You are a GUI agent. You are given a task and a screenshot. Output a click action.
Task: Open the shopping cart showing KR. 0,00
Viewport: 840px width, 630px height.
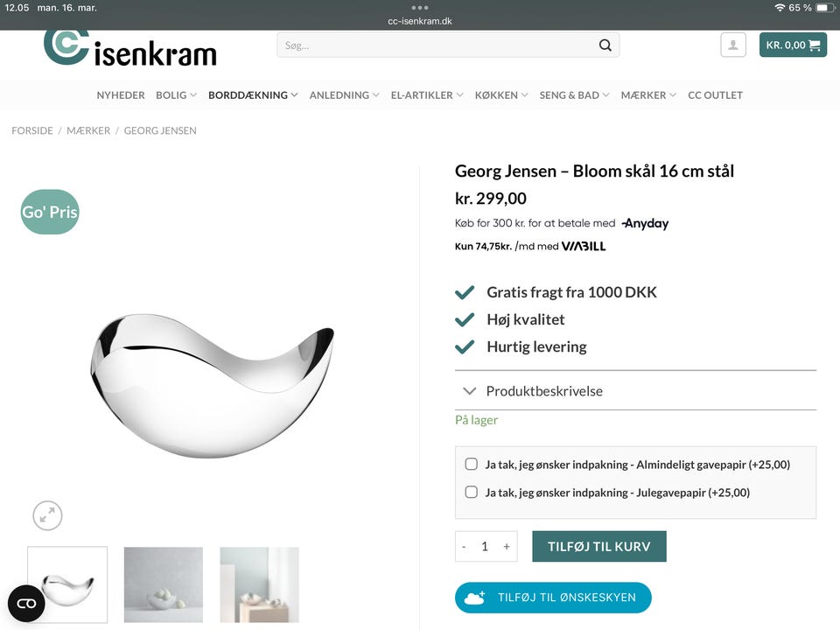coord(793,45)
